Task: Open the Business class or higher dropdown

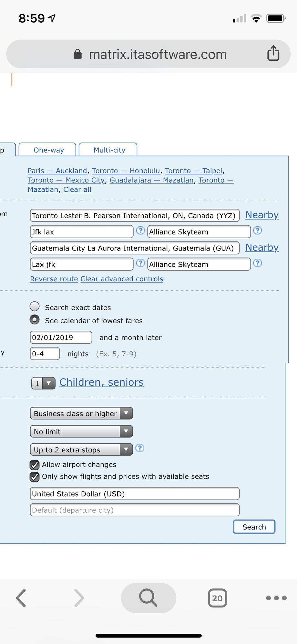Action: pyautogui.click(x=81, y=413)
